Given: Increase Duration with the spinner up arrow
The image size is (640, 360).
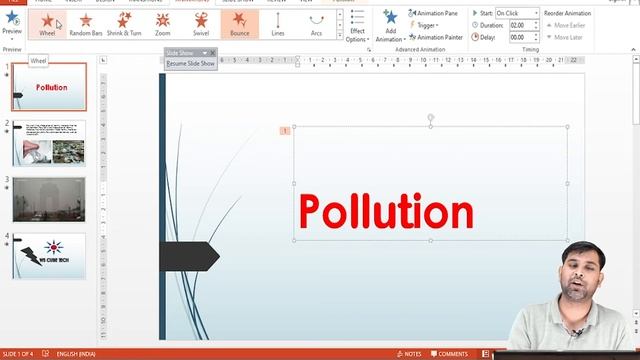Looking at the screenshot, I should click(536, 23).
